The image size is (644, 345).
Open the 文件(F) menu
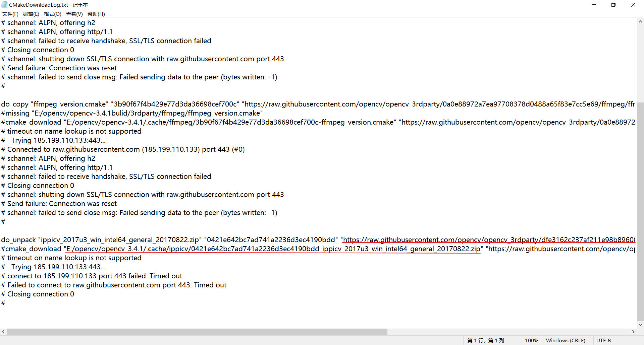[x=10, y=14]
